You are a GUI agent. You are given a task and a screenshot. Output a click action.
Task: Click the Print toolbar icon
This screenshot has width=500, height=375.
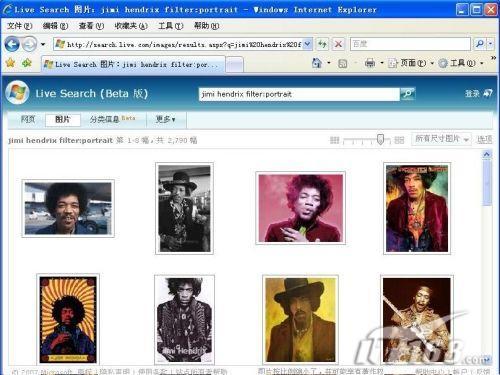point(370,63)
